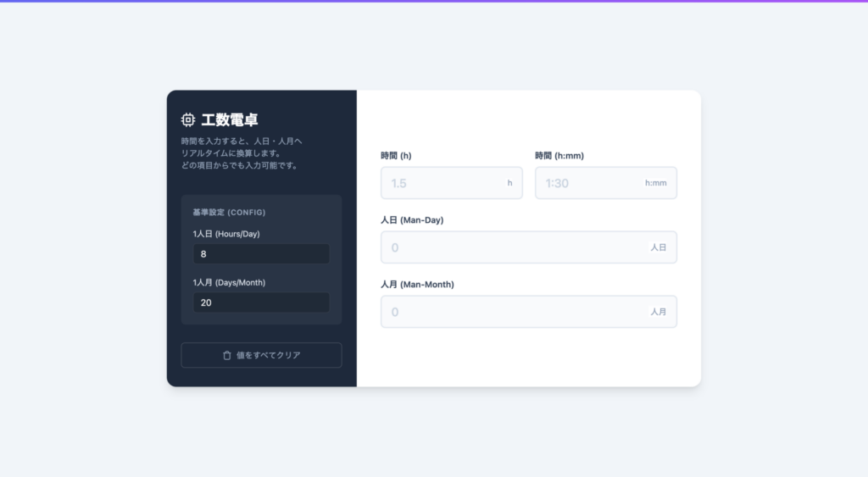Image resolution: width=868 pixels, height=477 pixels.
Task: Click the chip icon beside 工数電卓 title
Action: pyautogui.click(x=188, y=120)
